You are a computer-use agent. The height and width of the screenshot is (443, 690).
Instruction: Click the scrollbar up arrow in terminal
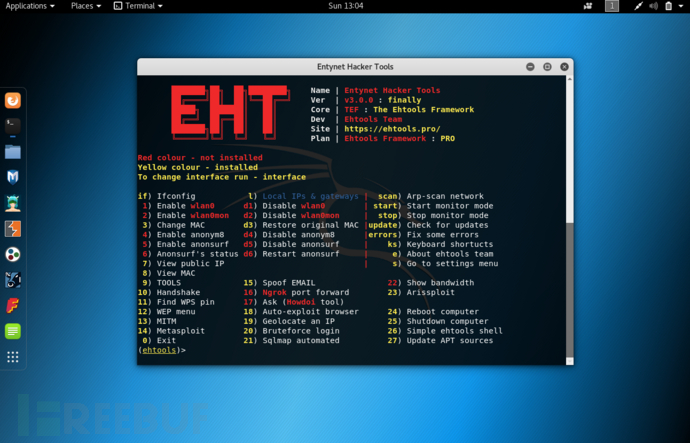point(569,79)
